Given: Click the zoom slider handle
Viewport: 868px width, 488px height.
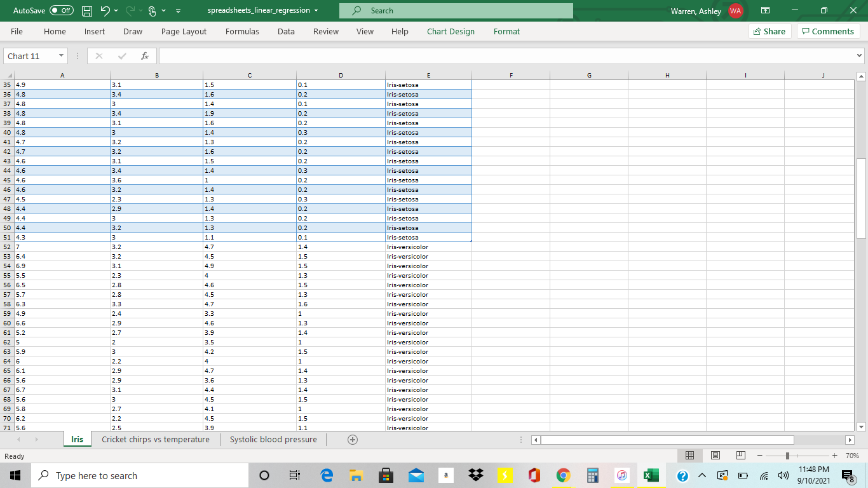Looking at the screenshot, I should coord(787,456).
